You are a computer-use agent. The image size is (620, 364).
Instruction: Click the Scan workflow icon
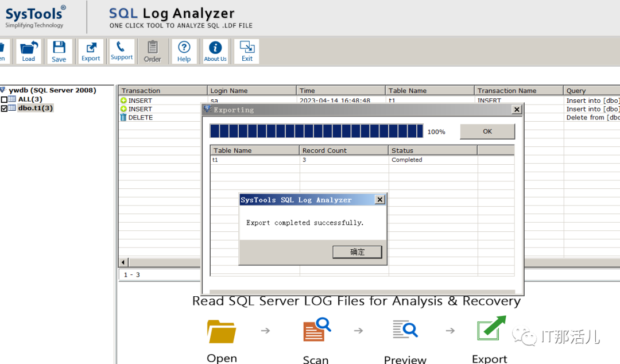[x=317, y=329]
